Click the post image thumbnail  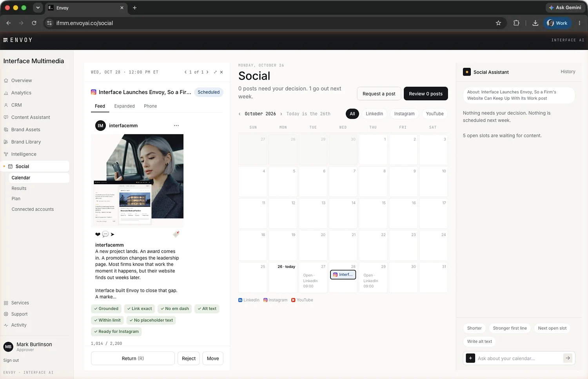click(138, 180)
